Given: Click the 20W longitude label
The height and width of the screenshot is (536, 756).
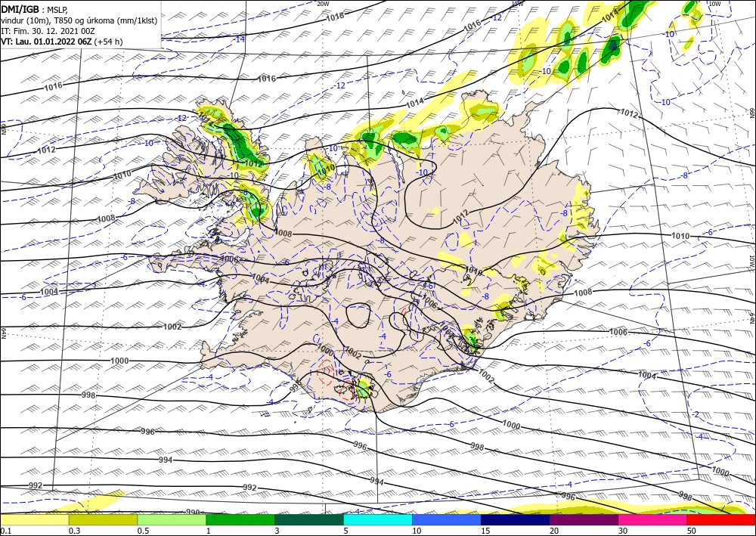Looking at the screenshot, I should pos(323,3).
